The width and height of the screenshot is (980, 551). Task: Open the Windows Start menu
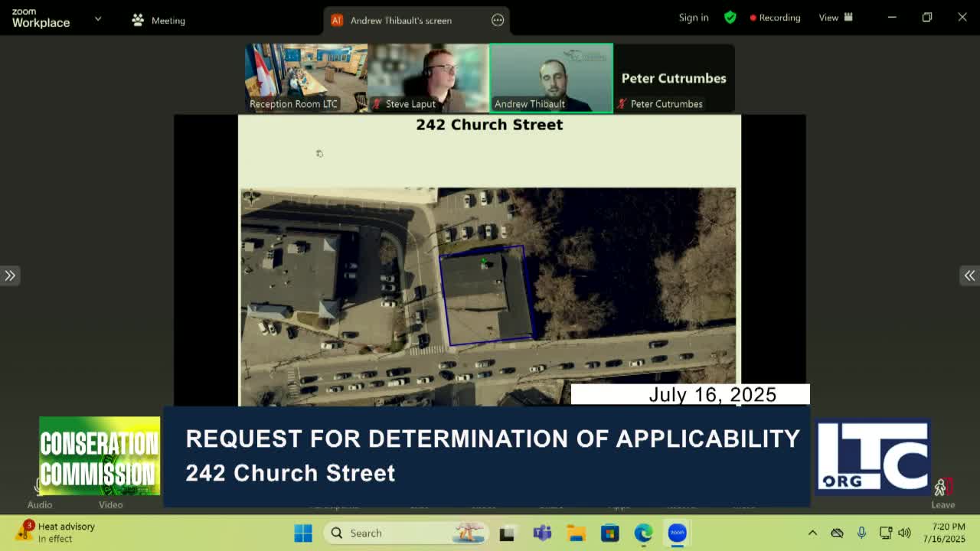(303, 533)
